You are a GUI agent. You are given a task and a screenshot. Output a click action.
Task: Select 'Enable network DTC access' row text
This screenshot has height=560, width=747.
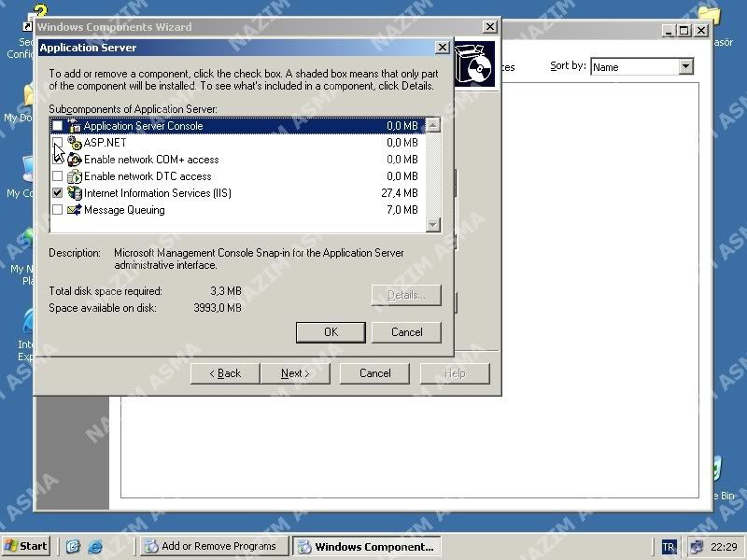(x=148, y=176)
